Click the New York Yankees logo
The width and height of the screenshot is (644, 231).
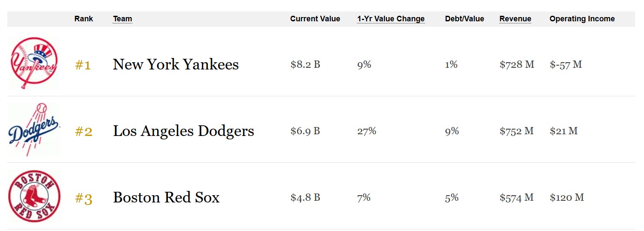coord(34,63)
